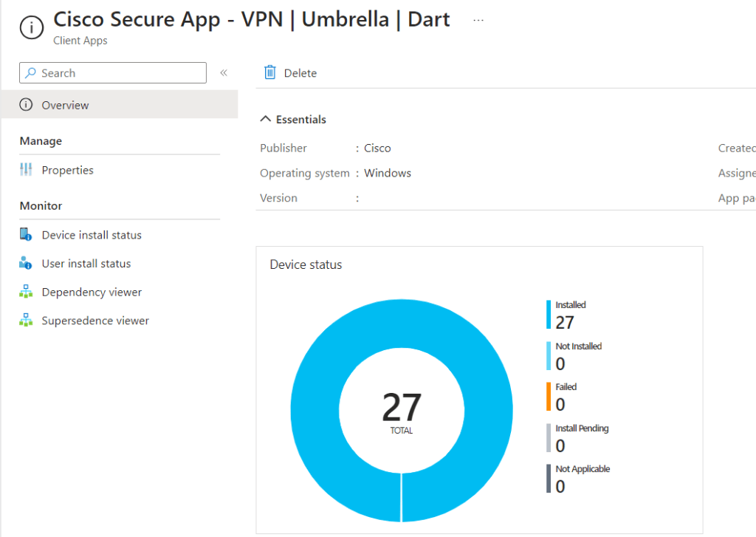This screenshot has height=537, width=756.
Task: Click the info icon beside app title
Action: [31, 27]
